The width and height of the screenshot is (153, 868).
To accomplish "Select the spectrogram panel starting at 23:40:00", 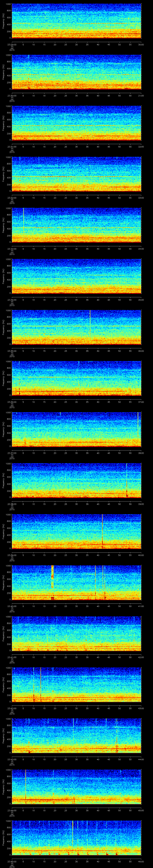I will (76, 583).
